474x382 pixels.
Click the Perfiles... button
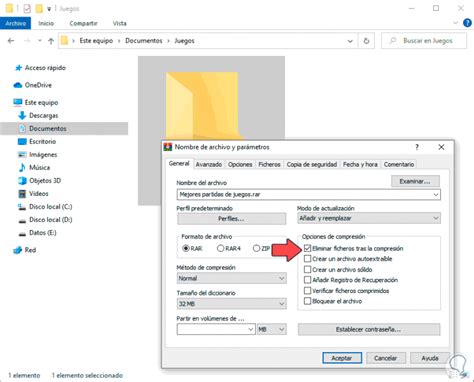point(231,219)
